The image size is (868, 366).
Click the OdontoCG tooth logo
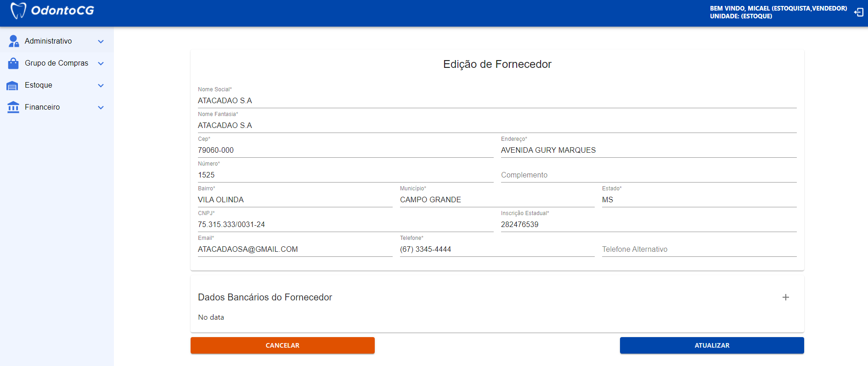click(x=18, y=11)
